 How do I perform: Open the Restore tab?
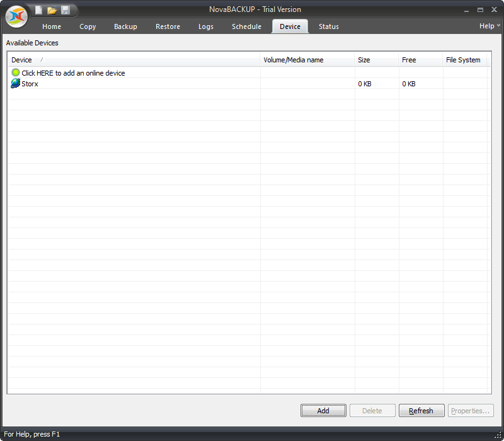coord(168,26)
